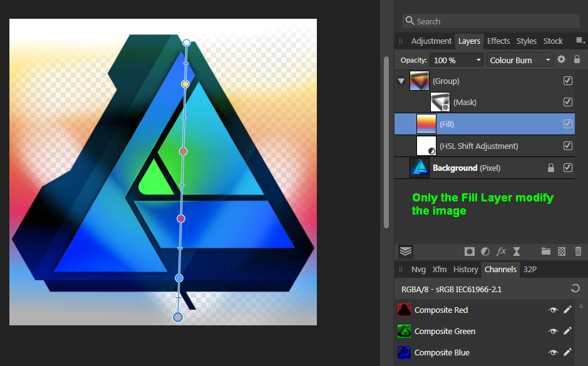Click the Background layer lock icon
588x366 pixels.
coord(550,168)
